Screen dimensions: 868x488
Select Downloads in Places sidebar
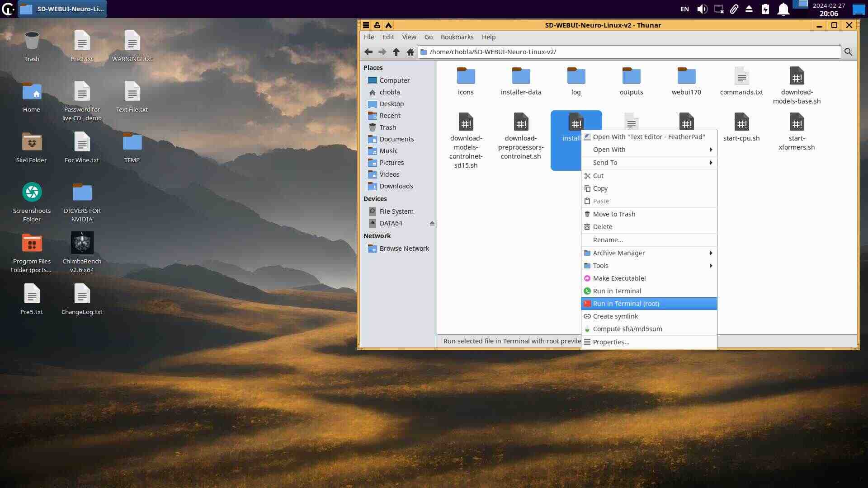[396, 186]
